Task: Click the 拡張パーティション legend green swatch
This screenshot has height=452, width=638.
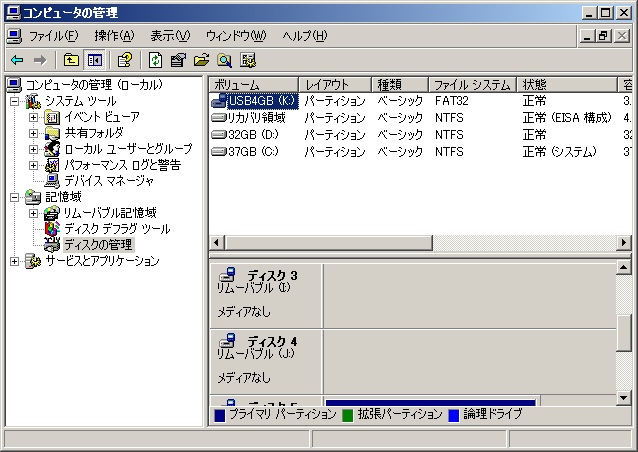Action: coord(347,415)
